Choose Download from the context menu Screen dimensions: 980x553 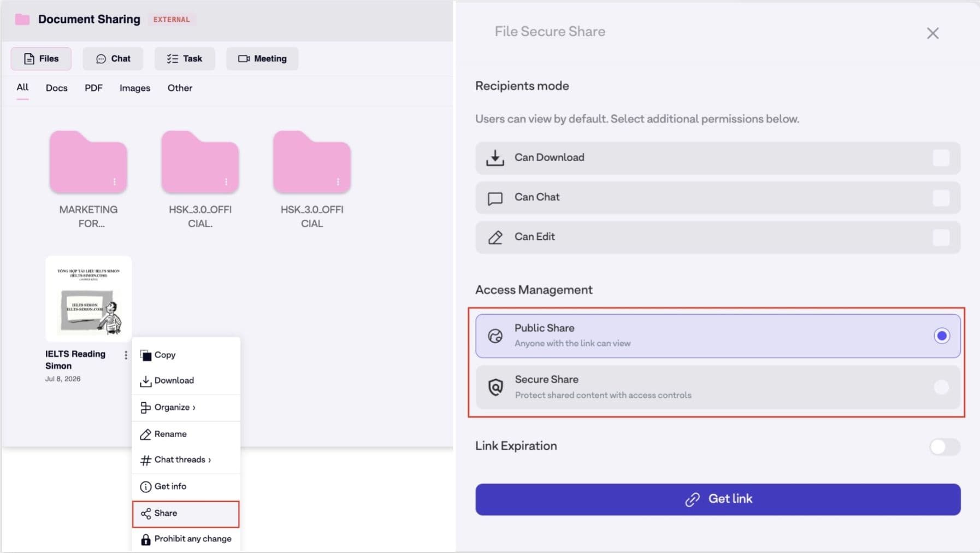(186, 380)
